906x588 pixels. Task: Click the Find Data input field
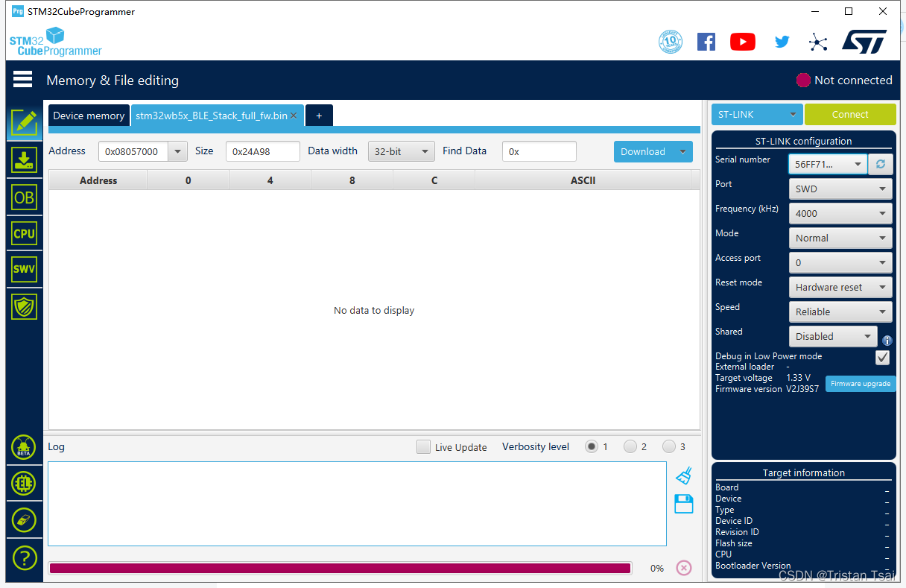[539, 151]
